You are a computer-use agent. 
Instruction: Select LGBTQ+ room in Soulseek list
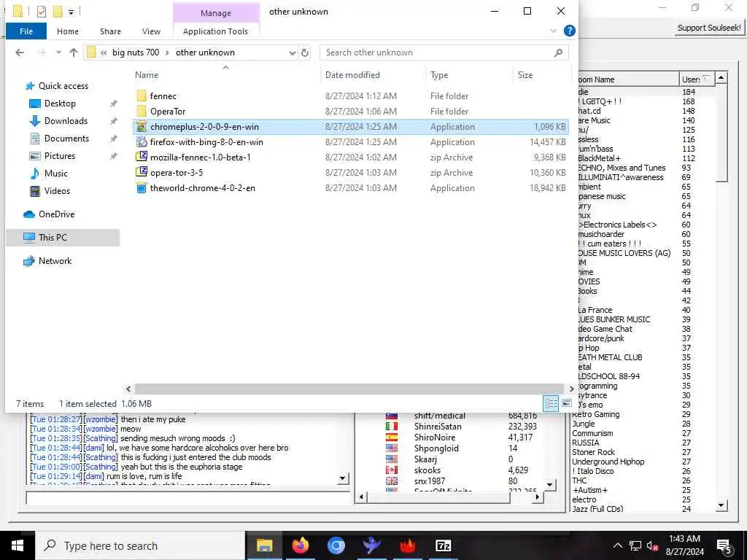pyautogui.click(x=601, y=101)
